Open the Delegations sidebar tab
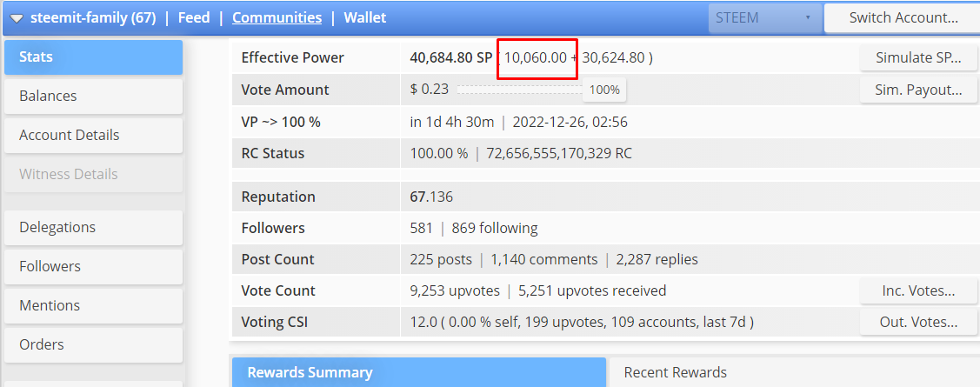The height and width of the screenshot is (387, 980). pos(93,228)
